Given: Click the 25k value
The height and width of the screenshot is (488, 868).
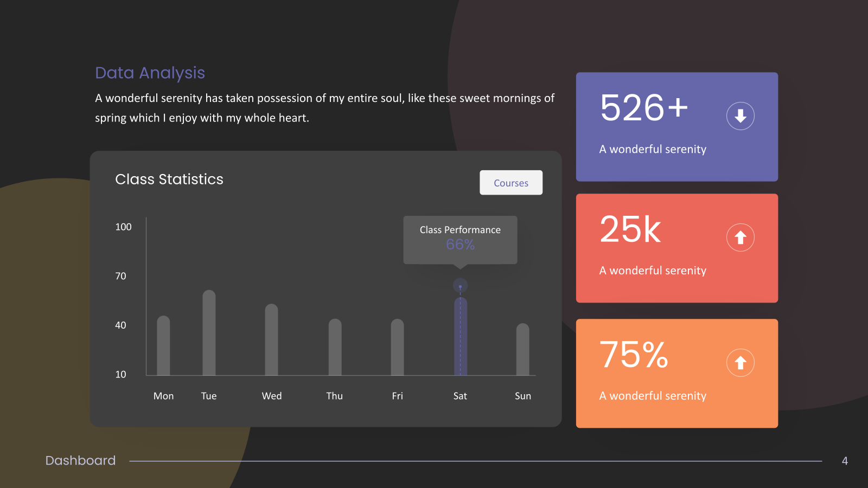Looking at the screenshot, I should coord(630,229).
